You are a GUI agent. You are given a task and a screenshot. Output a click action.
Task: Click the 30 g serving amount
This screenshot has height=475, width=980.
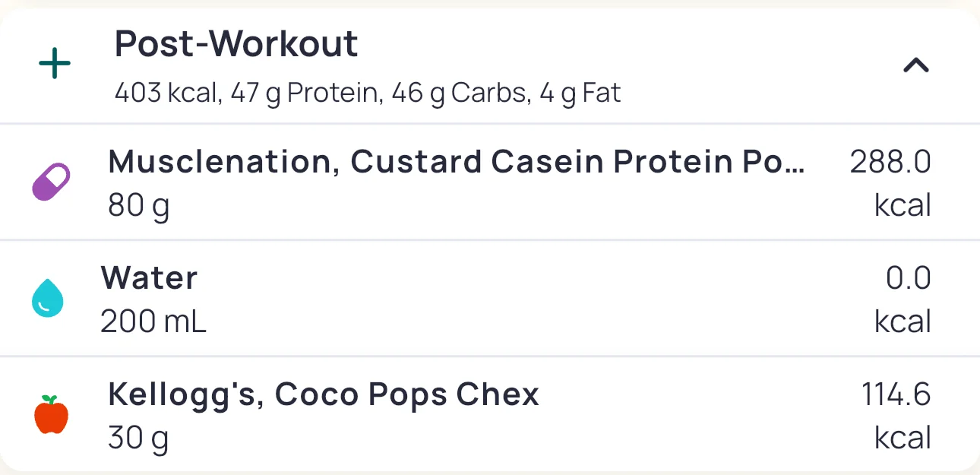click(138, 439)
